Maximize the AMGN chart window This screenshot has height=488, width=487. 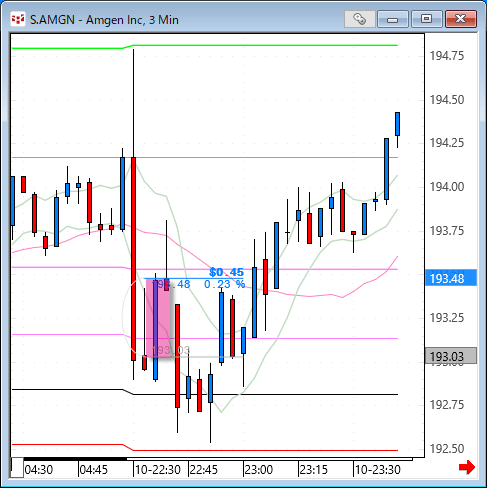426,19
